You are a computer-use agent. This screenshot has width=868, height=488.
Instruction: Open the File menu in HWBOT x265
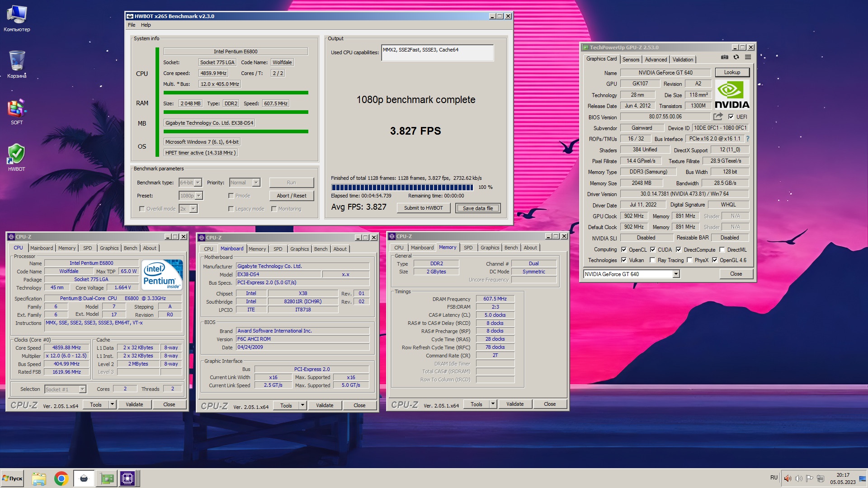tap(132, 25)
